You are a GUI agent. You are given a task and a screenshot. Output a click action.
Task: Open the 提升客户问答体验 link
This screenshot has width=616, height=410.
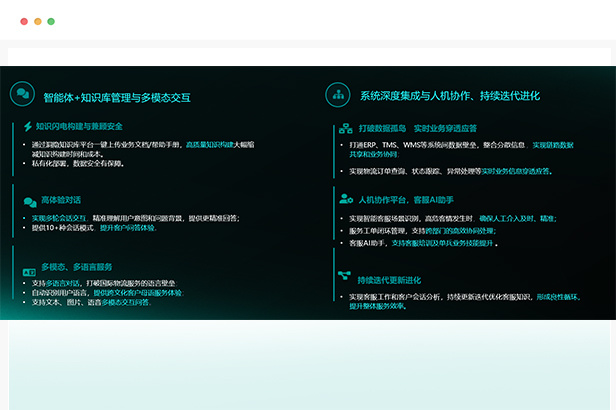[127, 227]
